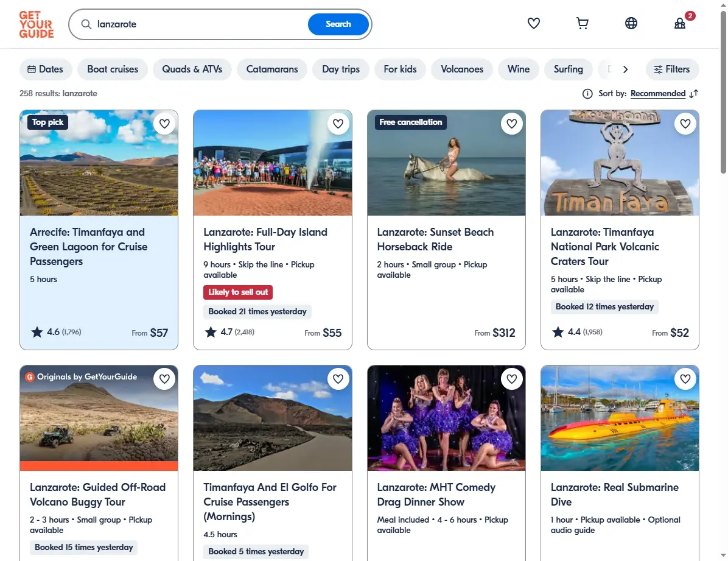This screenshot has height=561, width=728.
Task: Open the Dates picker
Action: [46, 69]
